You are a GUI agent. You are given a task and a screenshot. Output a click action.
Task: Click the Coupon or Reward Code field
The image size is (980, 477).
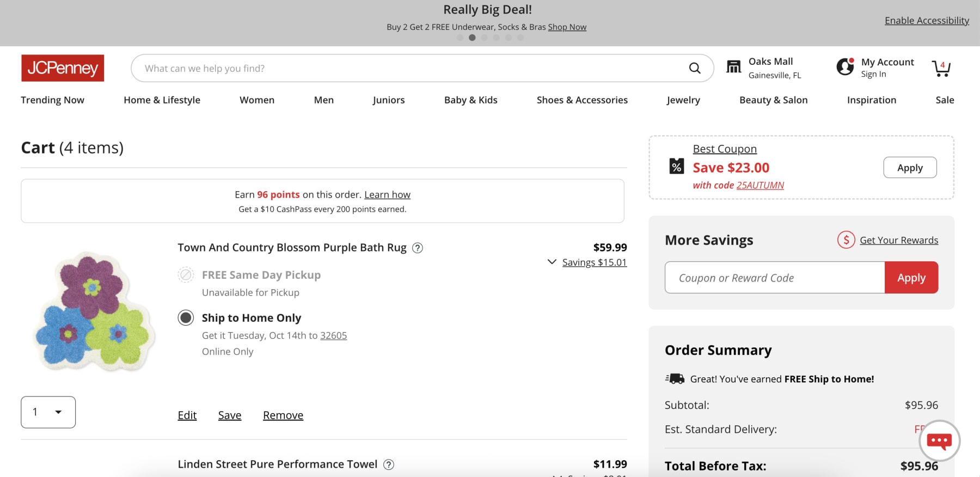[775, 278]
